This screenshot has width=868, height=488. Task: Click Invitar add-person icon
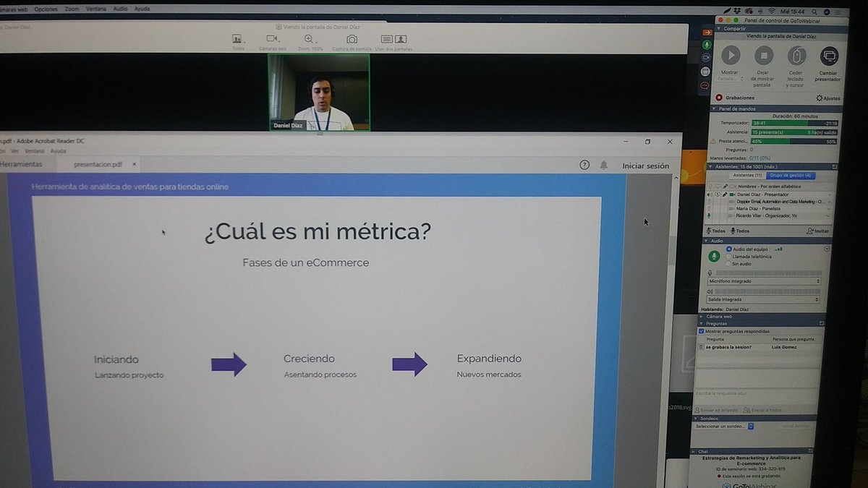[817, 231]
